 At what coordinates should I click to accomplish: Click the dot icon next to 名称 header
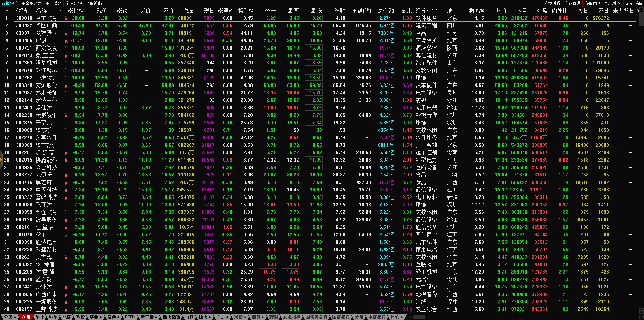(60, 11)
